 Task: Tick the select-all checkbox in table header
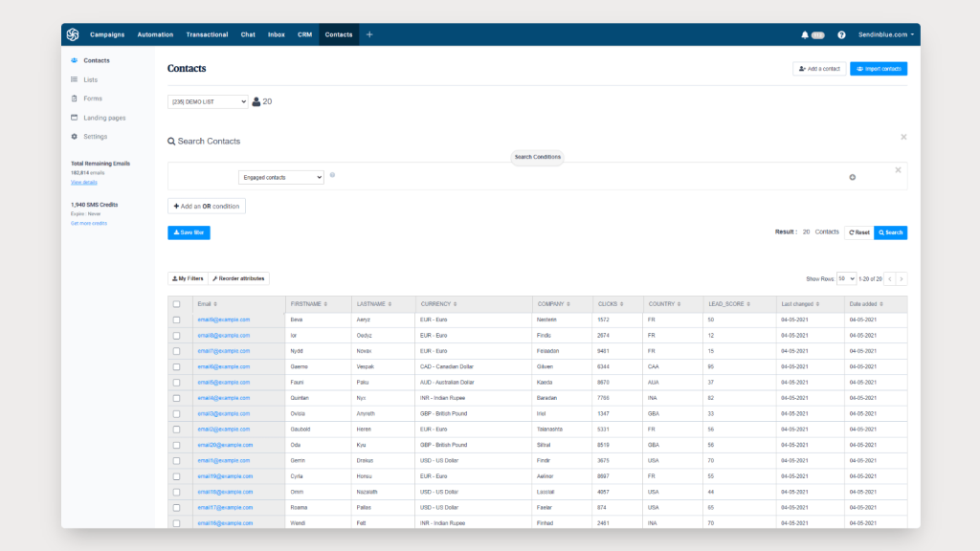(177, 304)
